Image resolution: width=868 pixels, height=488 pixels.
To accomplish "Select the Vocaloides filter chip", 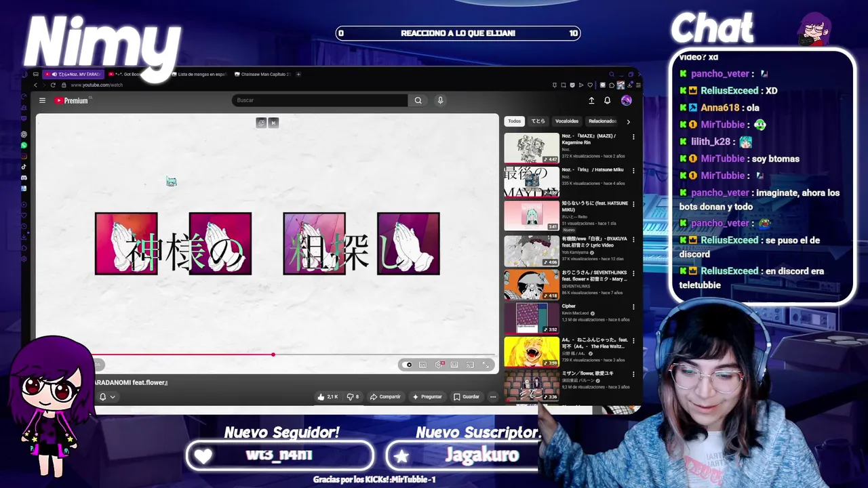I will pos(567,121).
